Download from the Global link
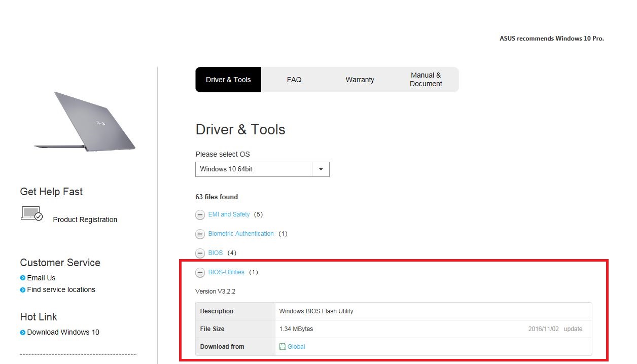 click(296, 347)
